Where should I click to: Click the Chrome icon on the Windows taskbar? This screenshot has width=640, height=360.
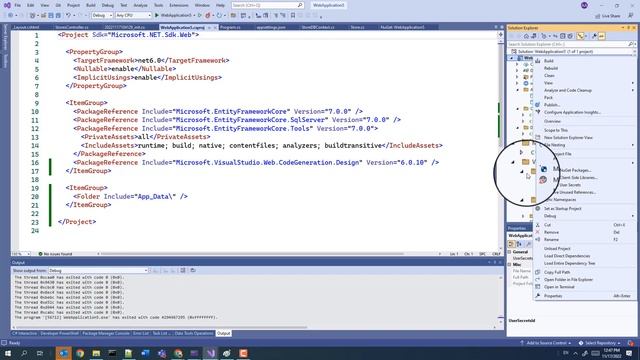pyautogui.click(x=80, y=353)
